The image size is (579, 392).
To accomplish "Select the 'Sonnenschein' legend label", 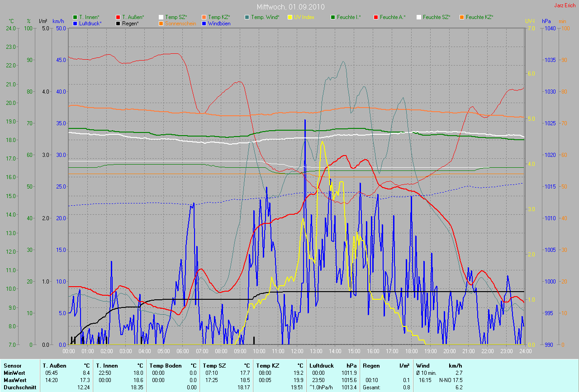I will pyautogui.click(x=180, y=23).
